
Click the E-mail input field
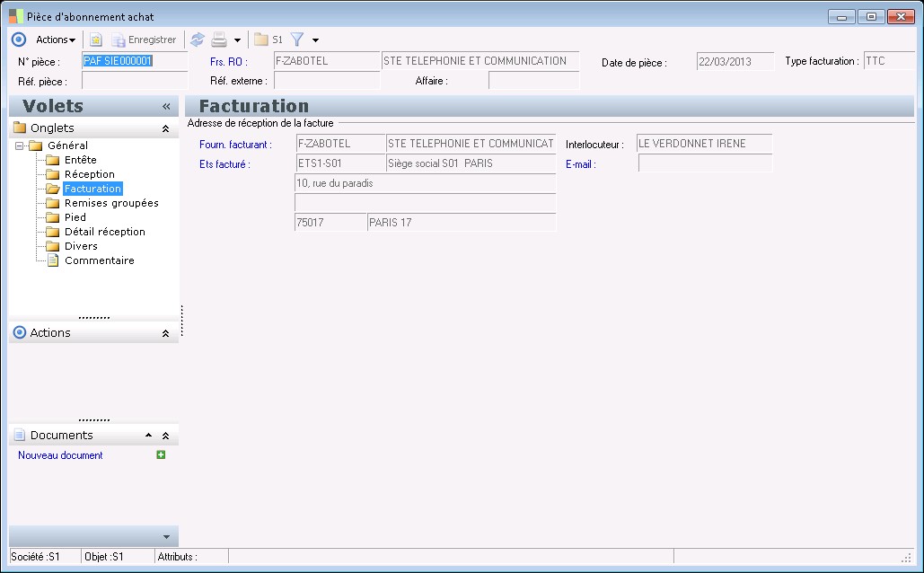[x=706, y=163]
